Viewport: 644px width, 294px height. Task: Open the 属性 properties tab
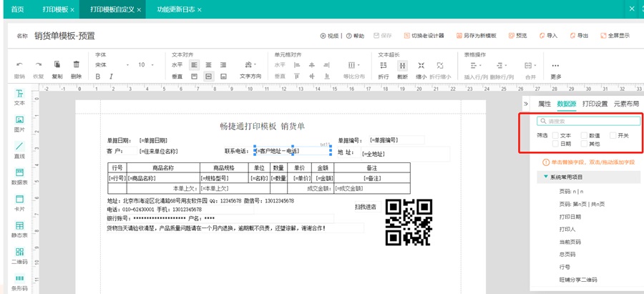click(545, 104)
